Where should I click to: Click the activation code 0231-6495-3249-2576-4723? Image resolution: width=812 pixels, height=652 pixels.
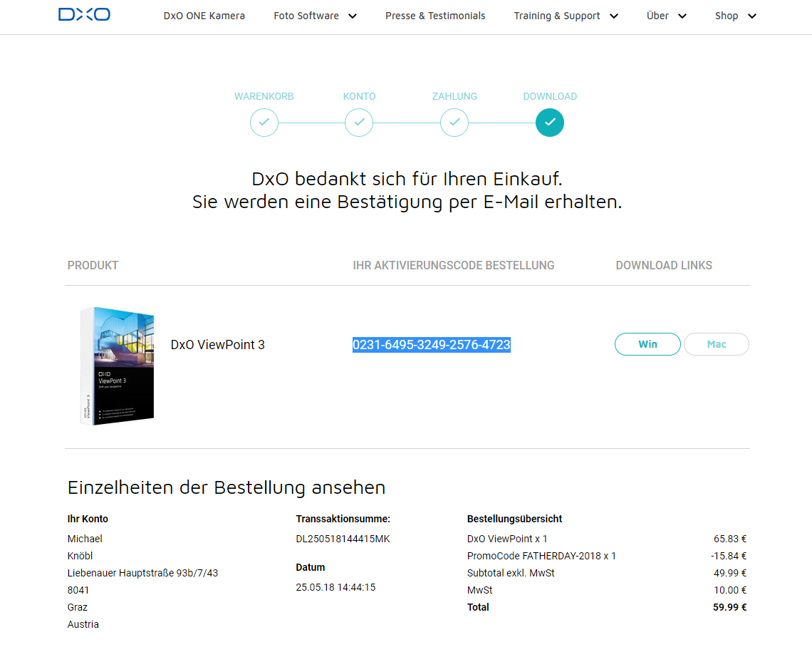tap(432, 345)
